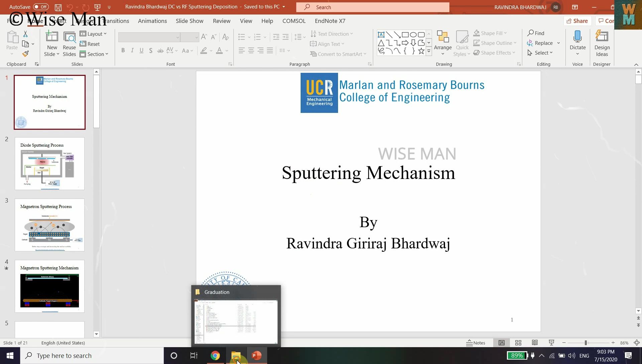Toggle Bold formatting
642x364 pixels.
point(123,50)
